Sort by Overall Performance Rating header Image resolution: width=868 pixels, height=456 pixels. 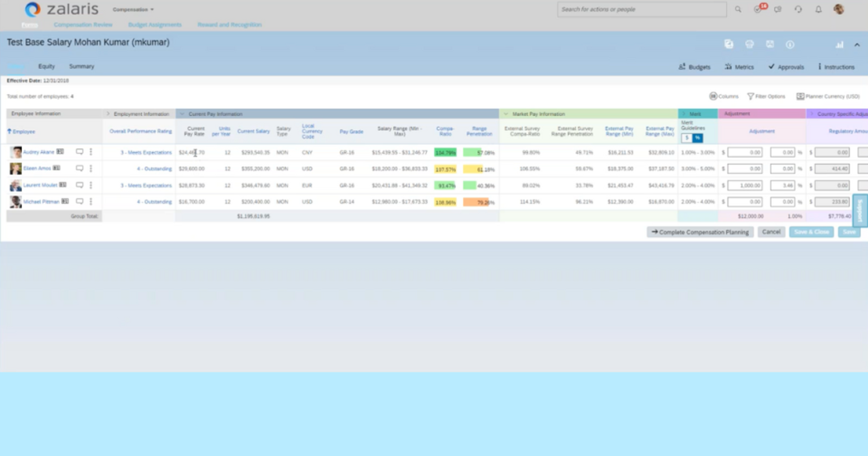(141, 131)
